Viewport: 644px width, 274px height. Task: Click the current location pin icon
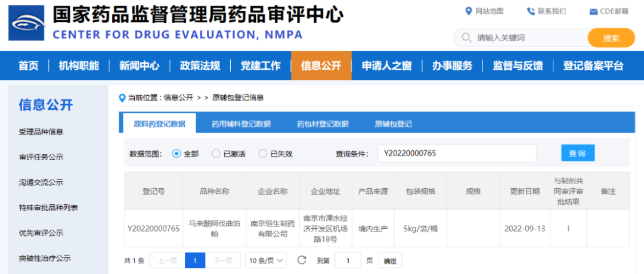tap(122, 98)
